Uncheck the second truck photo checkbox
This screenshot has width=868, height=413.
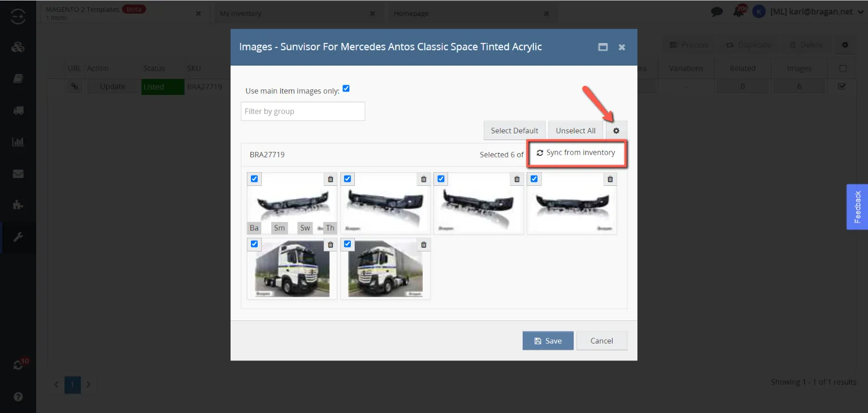pos(348,244)
